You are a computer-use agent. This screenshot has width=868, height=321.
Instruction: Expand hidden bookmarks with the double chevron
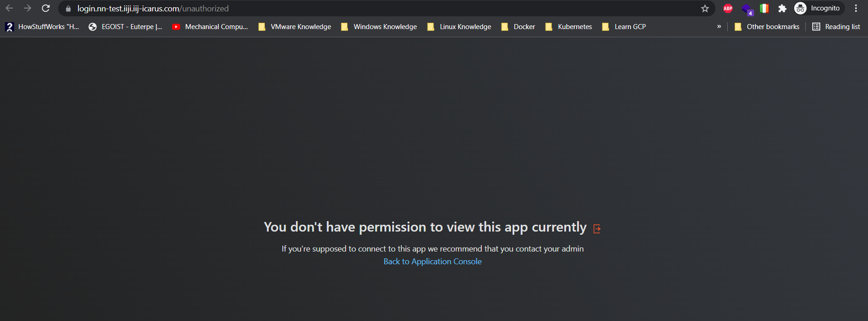(719, 27)
